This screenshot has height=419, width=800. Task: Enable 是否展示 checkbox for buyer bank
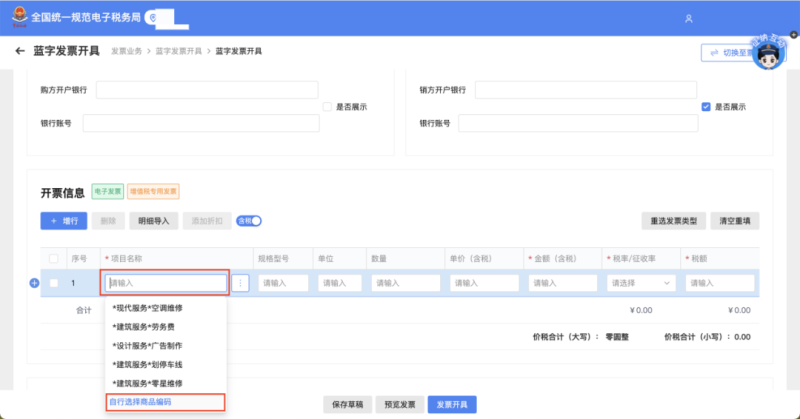pos(327,106)
